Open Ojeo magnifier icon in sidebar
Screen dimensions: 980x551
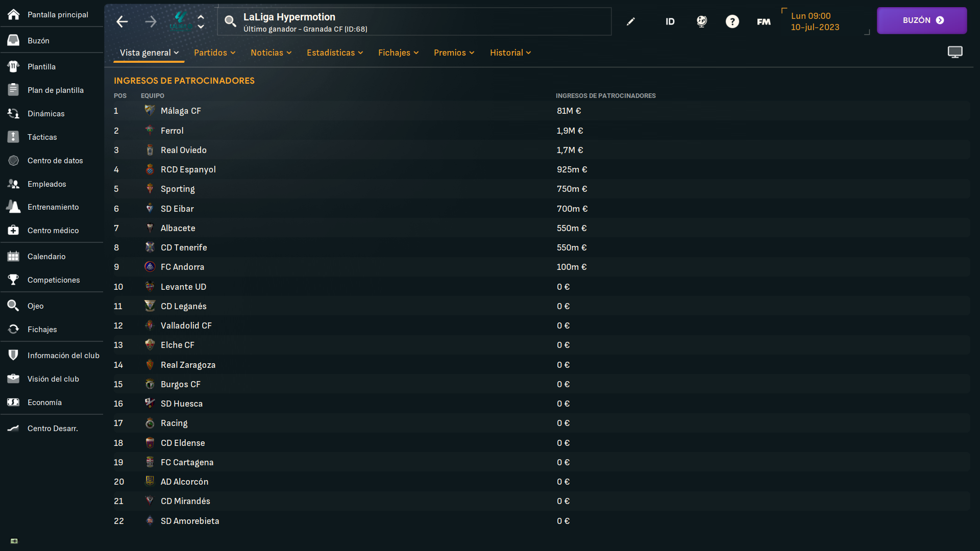(x=14, y=306)
